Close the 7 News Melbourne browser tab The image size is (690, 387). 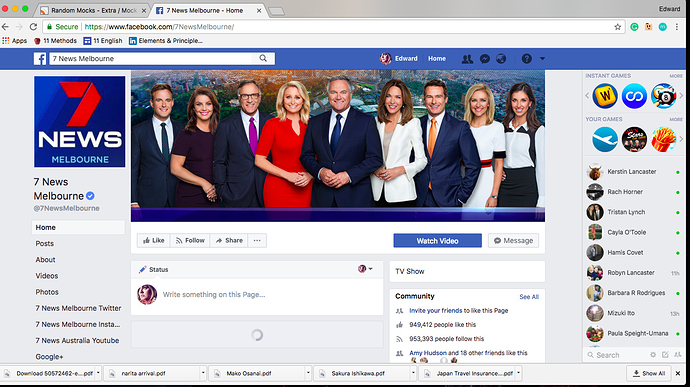259,10
